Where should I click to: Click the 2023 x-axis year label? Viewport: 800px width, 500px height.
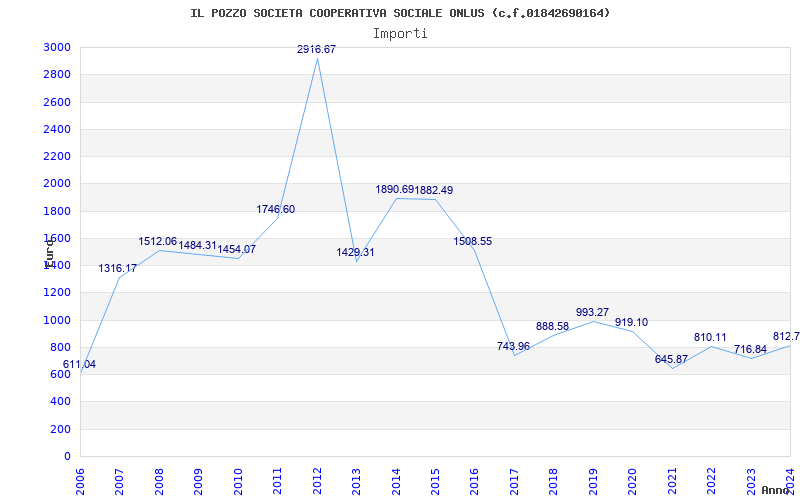pos(751,482)
